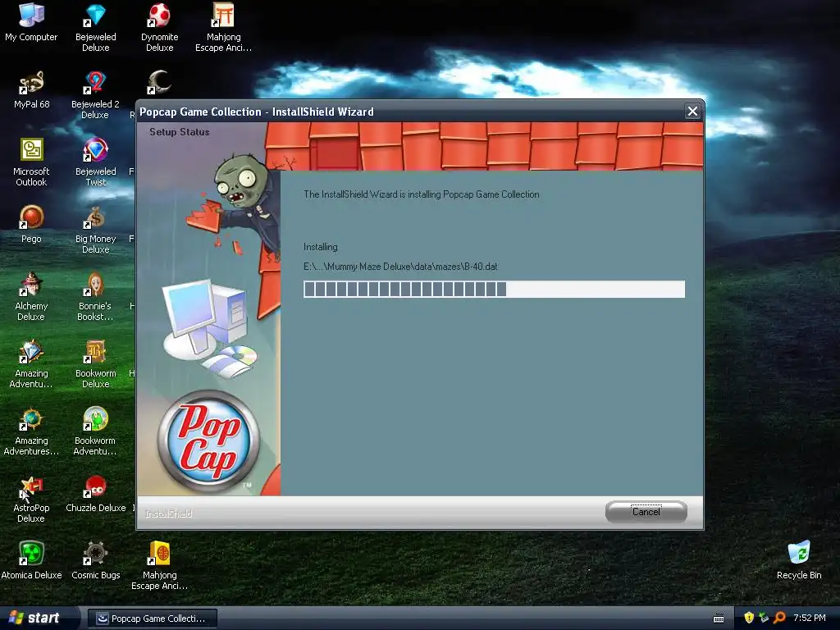Cancel the Popcap installation
840x630 pixels.
(x=646, y=512)
